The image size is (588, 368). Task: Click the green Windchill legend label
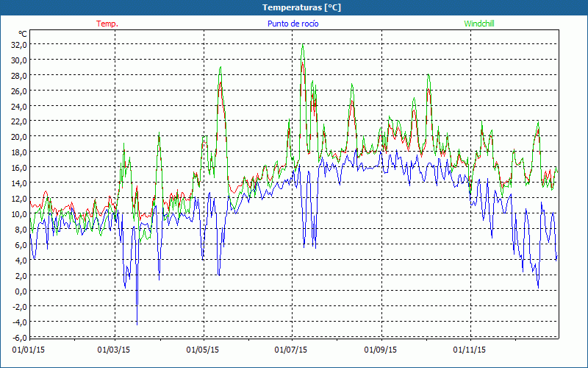coord(479,24)
